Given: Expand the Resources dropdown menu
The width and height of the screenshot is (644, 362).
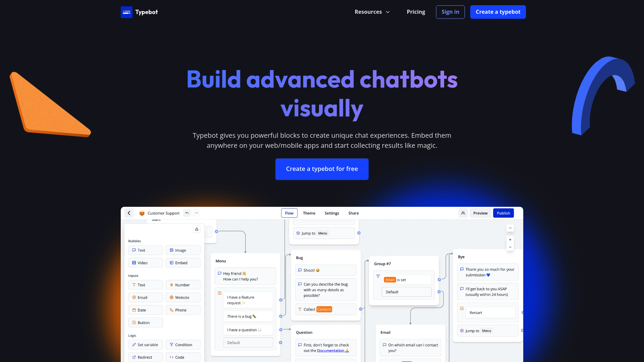Looking at the screenshot, I should [372, 12].
